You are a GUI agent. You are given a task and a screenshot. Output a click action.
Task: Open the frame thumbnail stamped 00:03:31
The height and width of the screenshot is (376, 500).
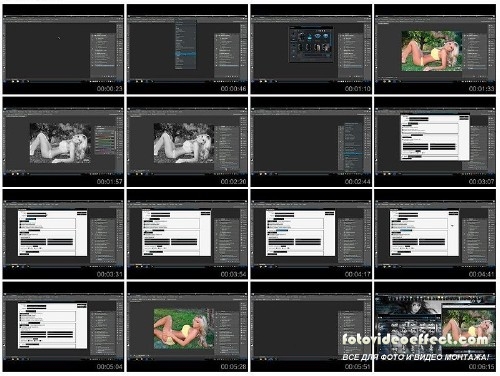pos(63,234)
